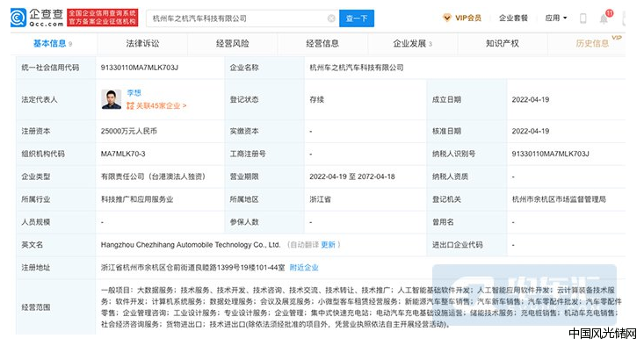Open the 应用 dropdown menu
Viewport: 644px width, 360px height.
click(555, 18)
